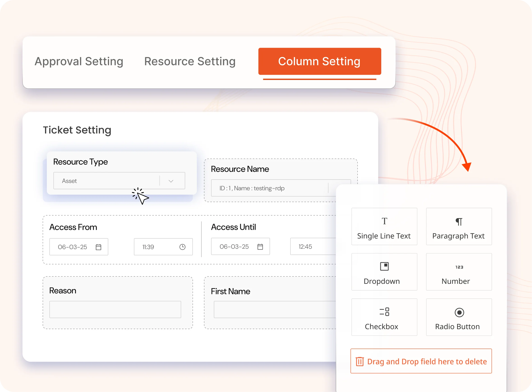The image size is (532, 392).
Task: Click the trash icon in the delete zone
Action: pos(360,361)
